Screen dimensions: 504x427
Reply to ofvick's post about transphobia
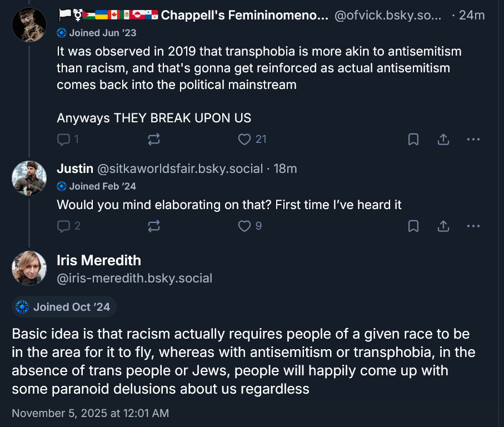[64, 139]
